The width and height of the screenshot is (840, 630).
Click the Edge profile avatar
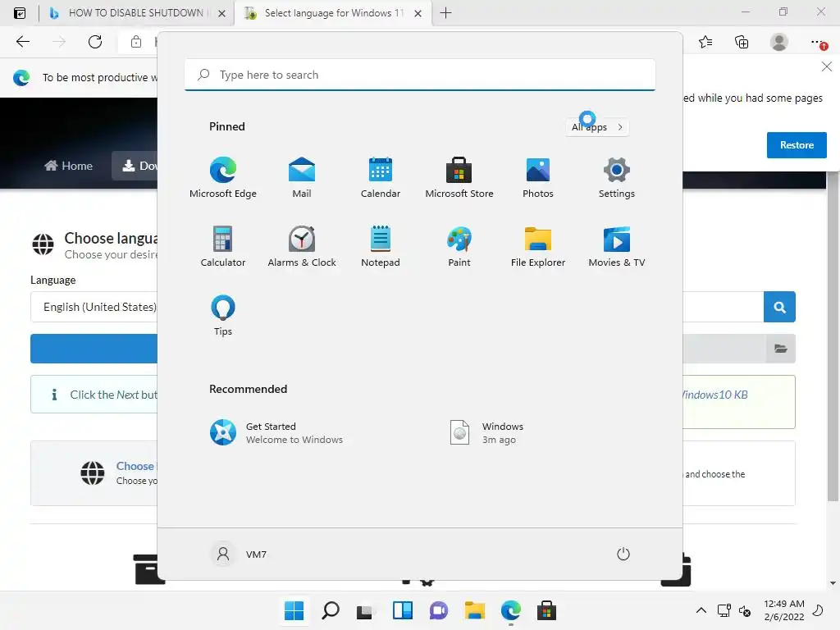pos(779,42)
